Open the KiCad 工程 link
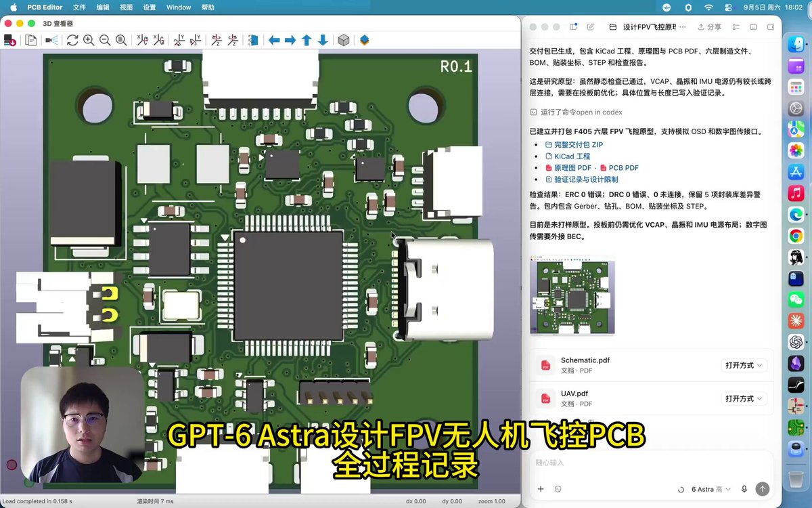The width and height of the screenshot is (812, 508). (567, 156)
